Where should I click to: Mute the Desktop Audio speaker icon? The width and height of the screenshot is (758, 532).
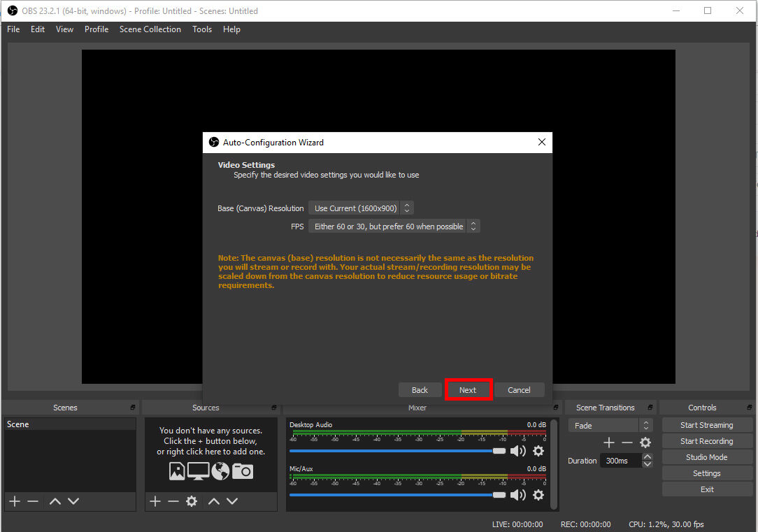[518, 451]
